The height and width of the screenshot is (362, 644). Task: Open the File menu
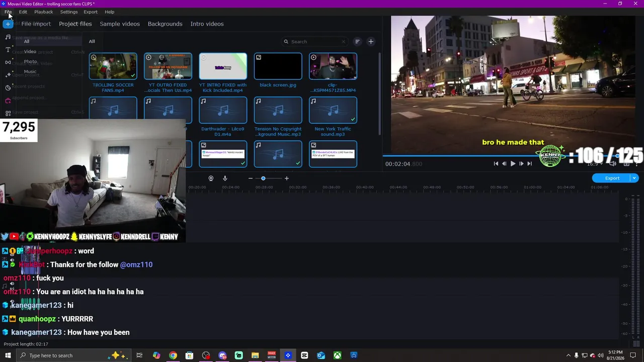[x=8, y=12]
